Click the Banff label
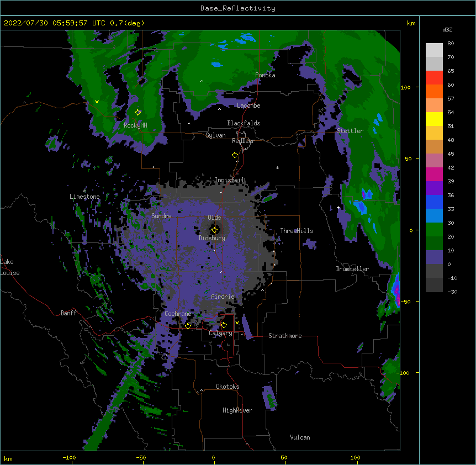Screen dimensions: 476x465 (x=68, y=313)
